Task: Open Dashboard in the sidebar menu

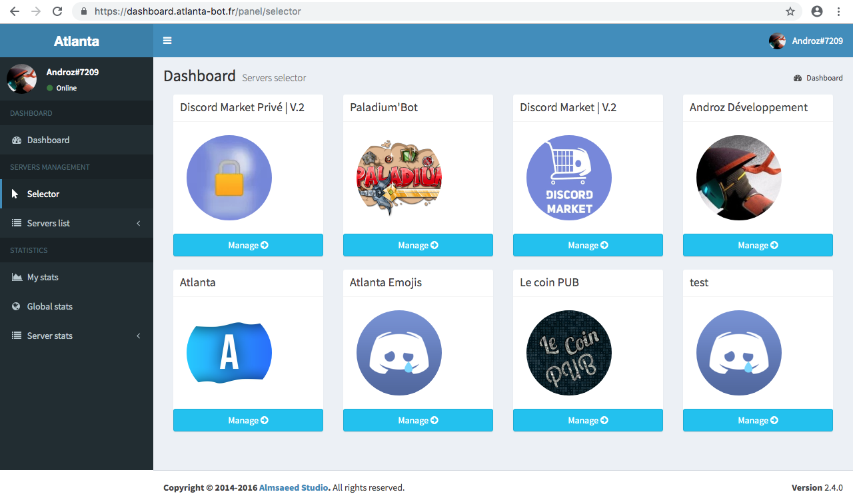Action: pyautogui.click(x=77, y=140)
